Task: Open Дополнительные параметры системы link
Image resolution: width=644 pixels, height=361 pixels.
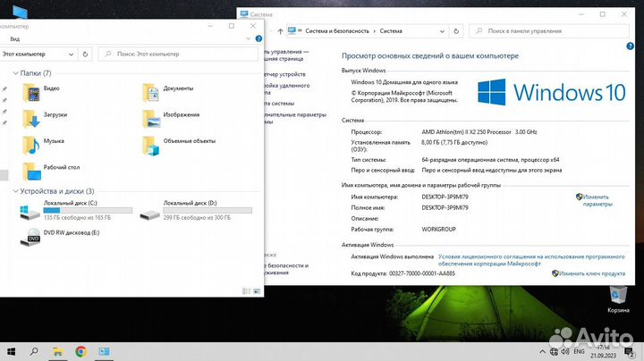Action: click(296, 118)
